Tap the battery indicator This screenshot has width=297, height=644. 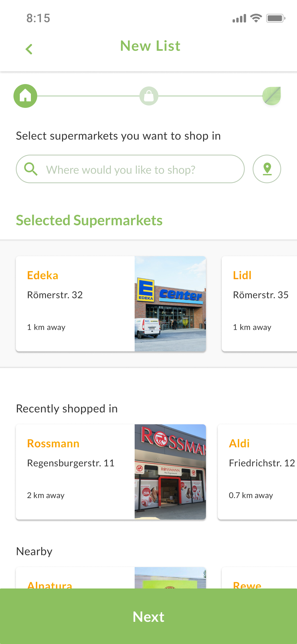[x=276, y=18]
